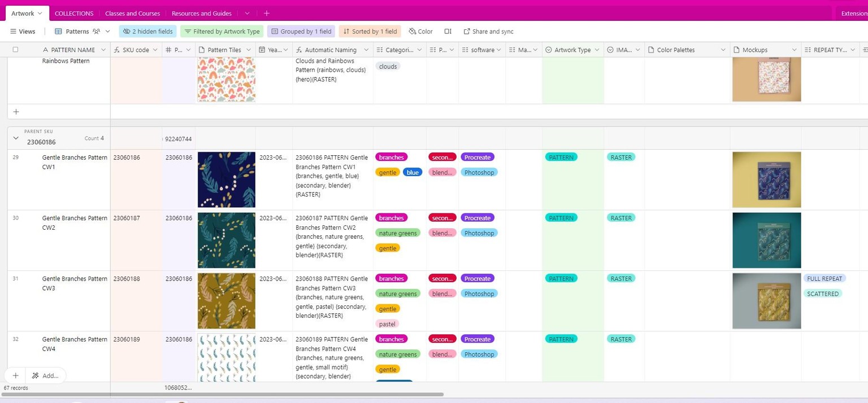Click the date icon on the Yea... column

tap(262, 50)
